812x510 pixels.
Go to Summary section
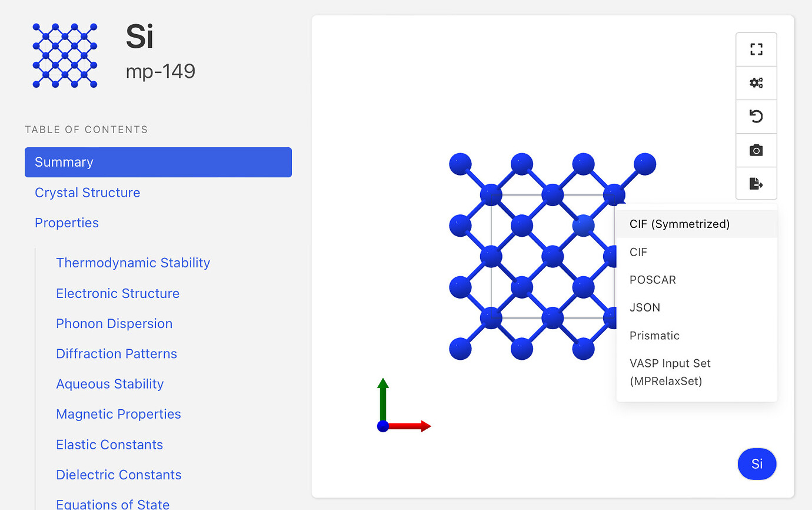(x=158, y=162)
